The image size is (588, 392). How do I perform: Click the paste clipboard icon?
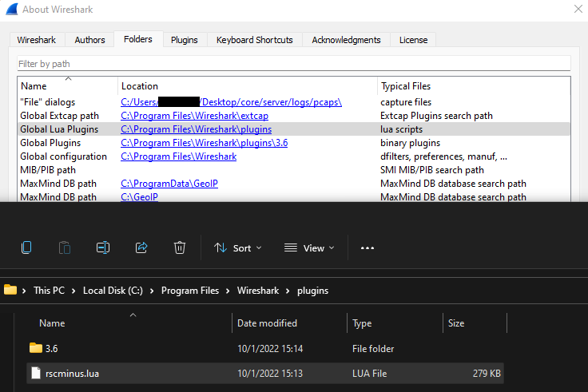65,247
